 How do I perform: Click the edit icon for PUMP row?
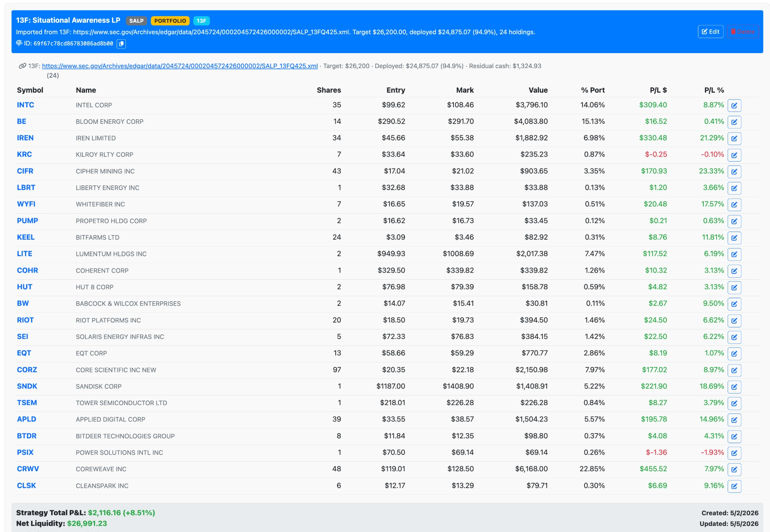point(734,221)
